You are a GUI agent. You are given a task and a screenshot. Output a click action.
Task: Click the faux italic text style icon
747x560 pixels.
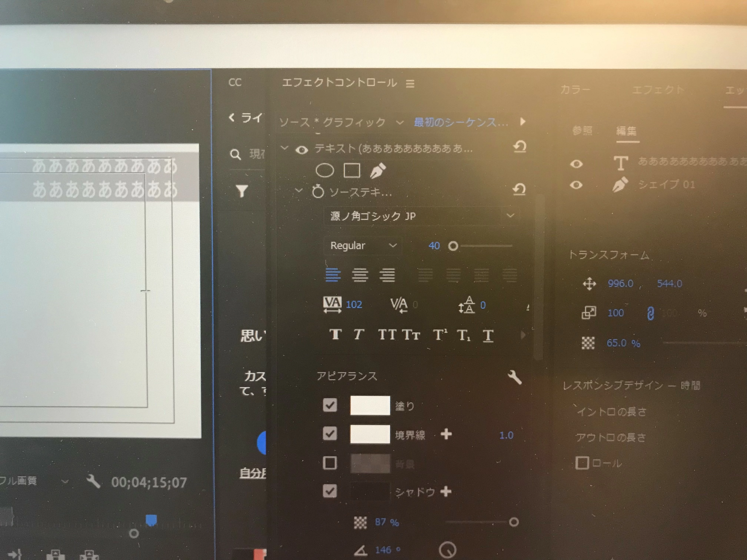359,334
